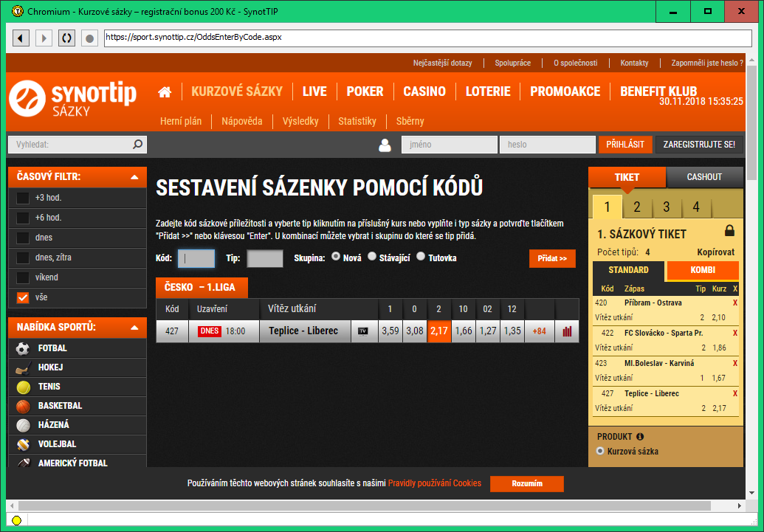Viewport: 764px width, 532px height.
Task: Remove Teplice - Liberec from ticket
Action: pyautogui.click(x=735, y=393)
